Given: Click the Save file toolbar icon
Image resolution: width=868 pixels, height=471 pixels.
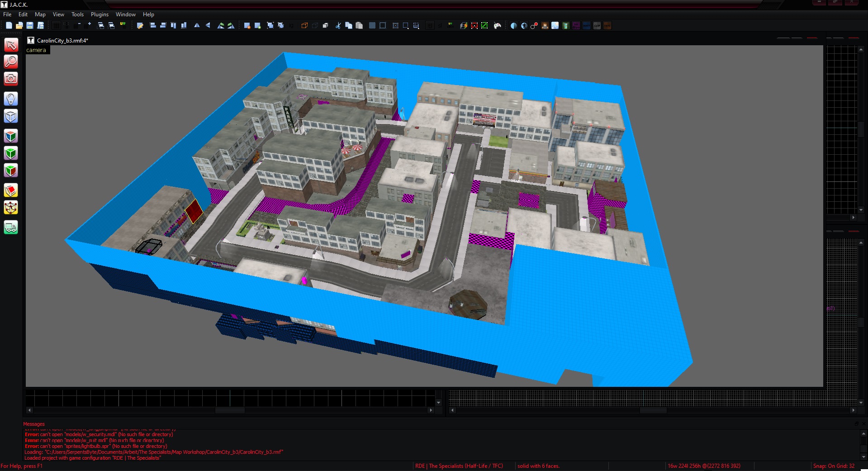Looking at the screenshot, I should (x=30, y=26).
